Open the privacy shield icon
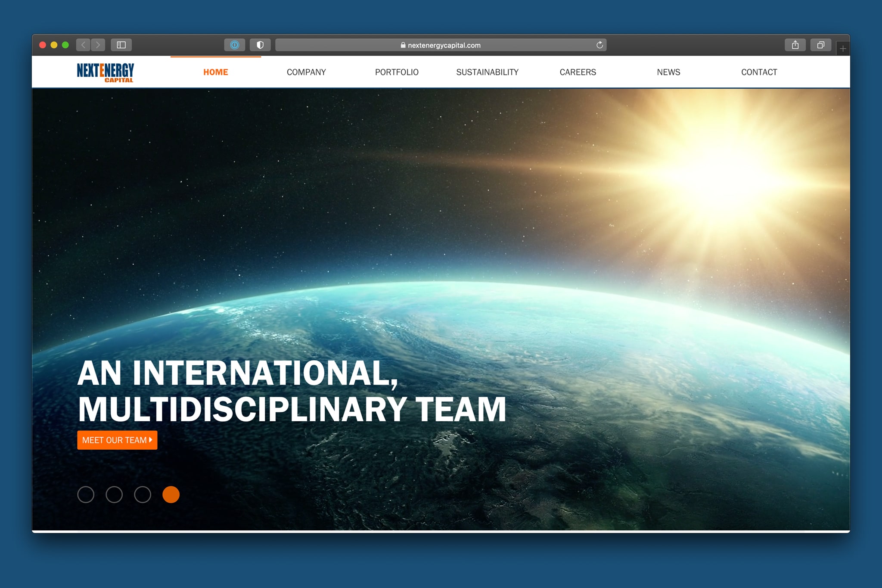 pyautogui.click(x=260, y=45)
